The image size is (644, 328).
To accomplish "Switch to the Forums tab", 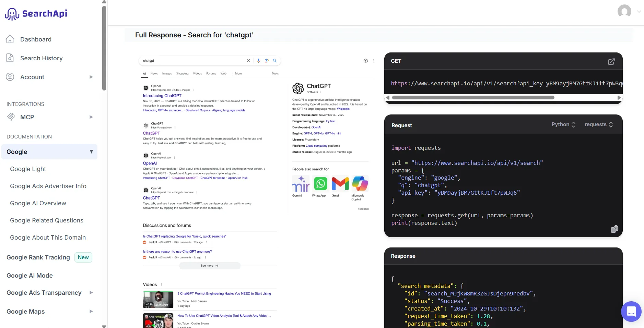I will click(211, 73).
